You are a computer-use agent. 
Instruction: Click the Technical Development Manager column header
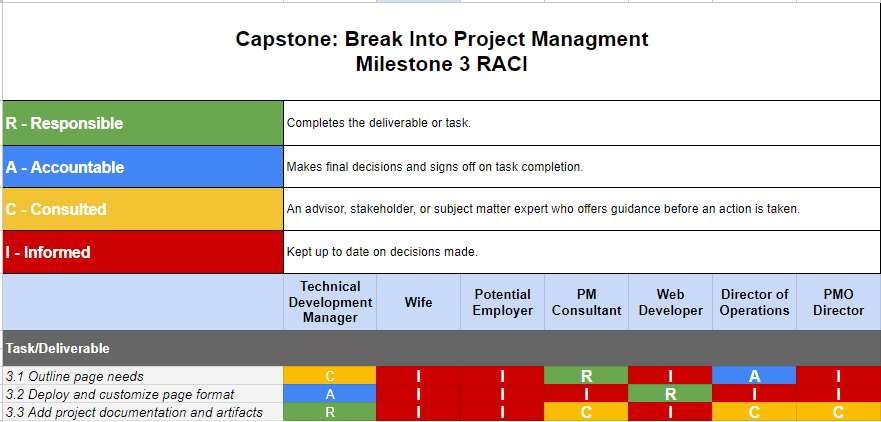(x=330, y=302)
